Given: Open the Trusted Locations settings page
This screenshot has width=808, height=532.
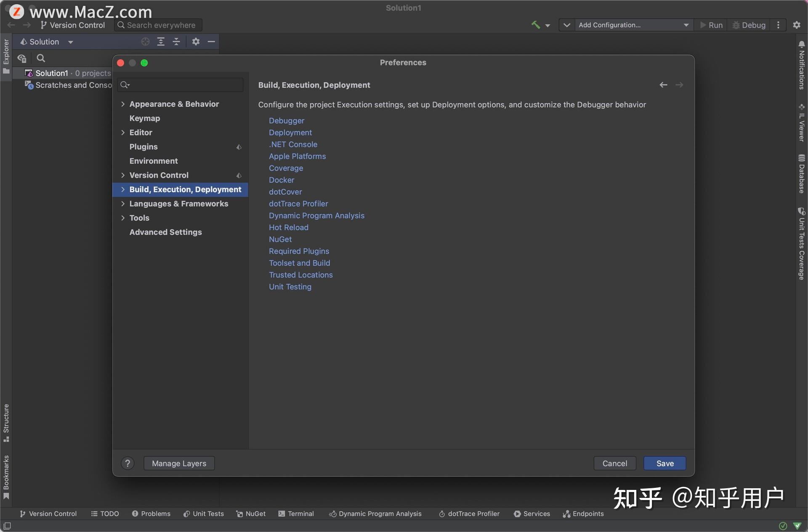Looking at the screenshot, I should (300, 275).
